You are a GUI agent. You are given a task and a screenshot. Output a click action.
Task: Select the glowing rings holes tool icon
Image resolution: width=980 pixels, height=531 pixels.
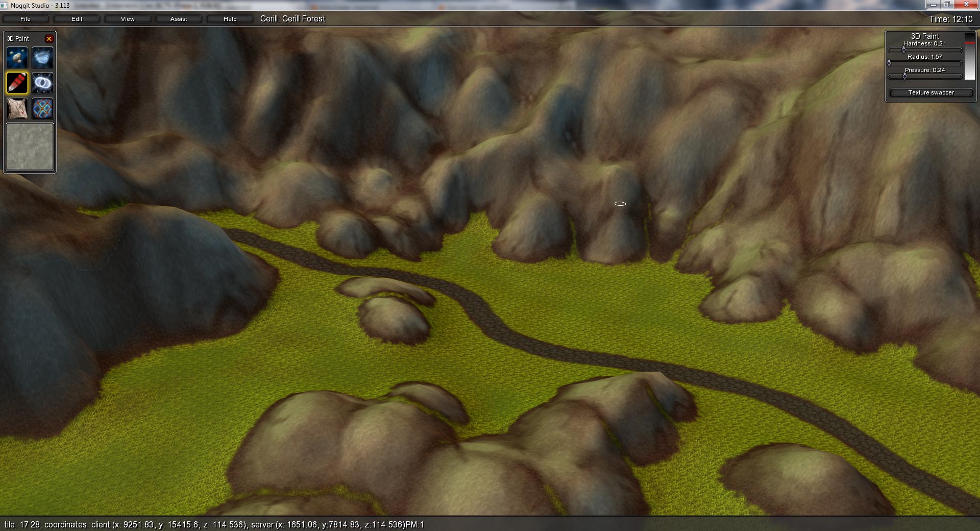click(x=42, y=83)
